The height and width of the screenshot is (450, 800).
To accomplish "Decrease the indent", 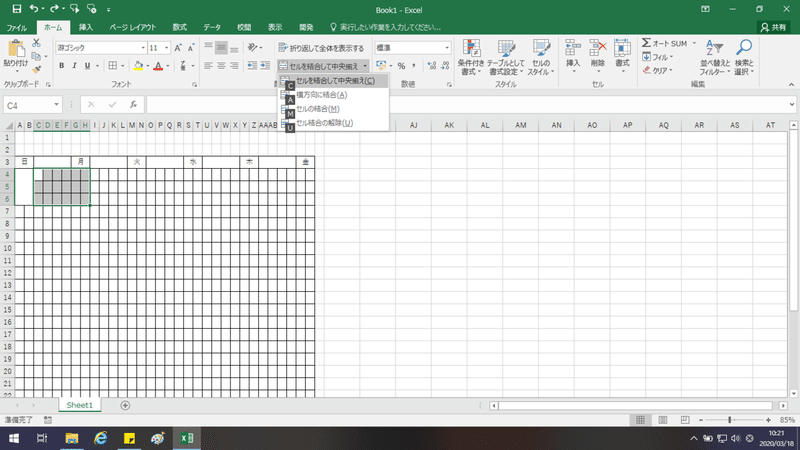I will pos(252,66).
